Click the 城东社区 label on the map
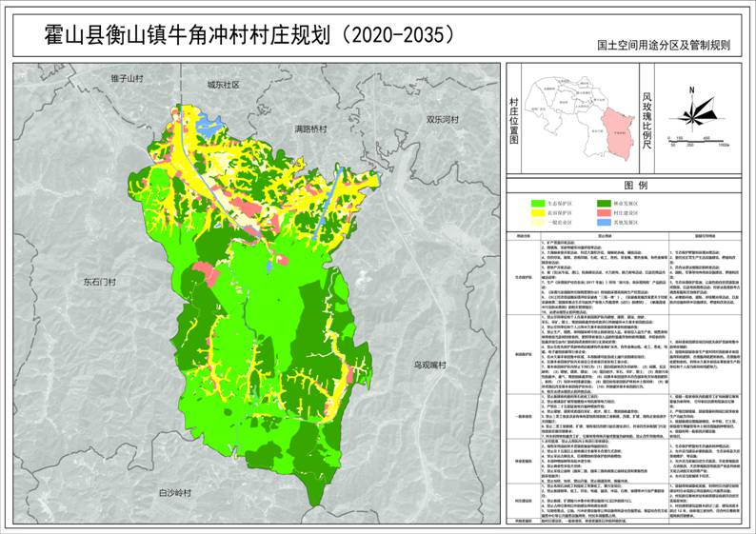 coord(222,86)
